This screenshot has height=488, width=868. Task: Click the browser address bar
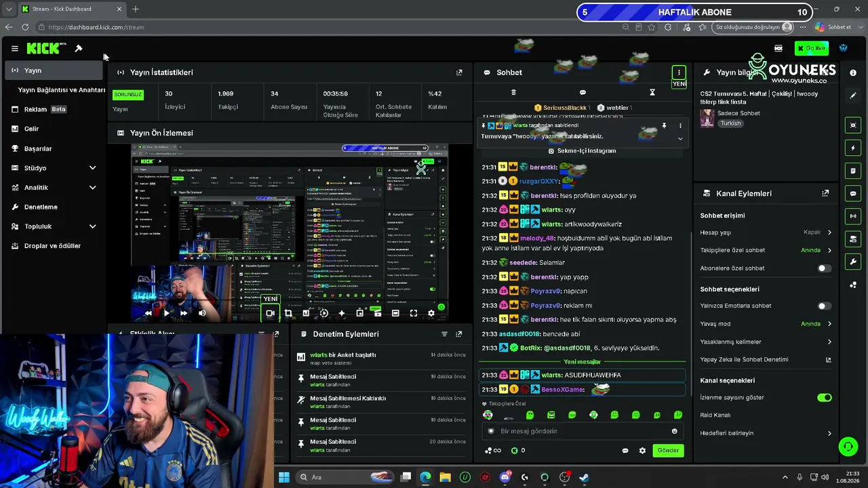(x=332, y=27)
